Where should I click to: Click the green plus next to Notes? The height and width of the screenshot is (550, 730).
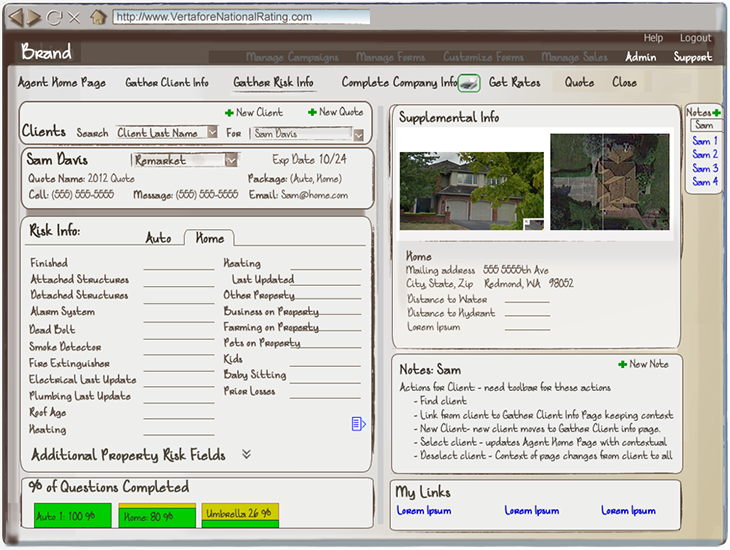[x=717, y=113]
